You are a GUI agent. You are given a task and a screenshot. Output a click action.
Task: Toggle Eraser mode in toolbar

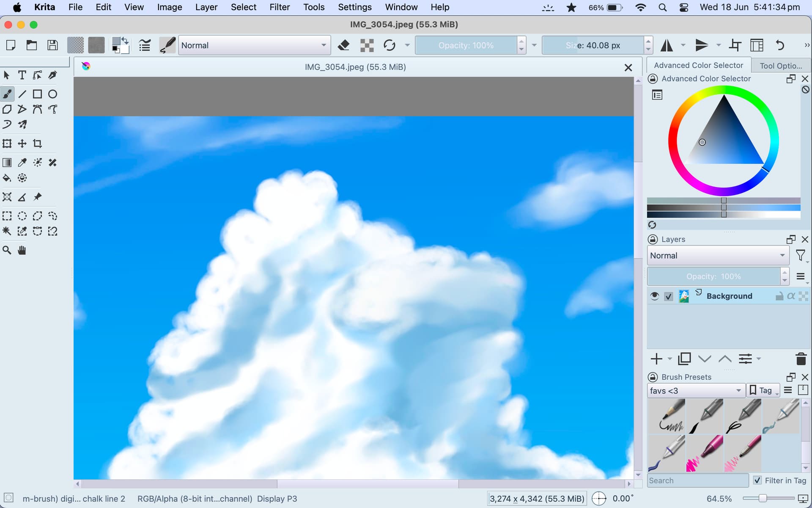pos(344,45)
